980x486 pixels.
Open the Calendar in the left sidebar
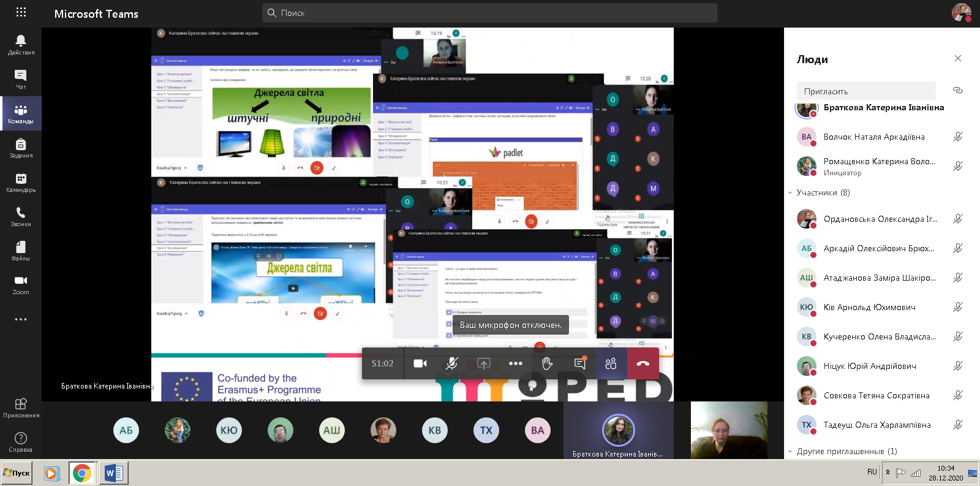[21, 182]
